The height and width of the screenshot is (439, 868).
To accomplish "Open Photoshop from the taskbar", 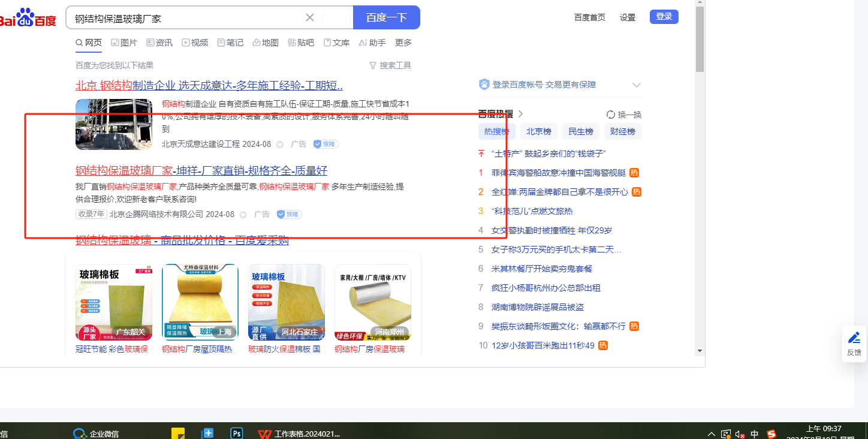I will [237, 433].
